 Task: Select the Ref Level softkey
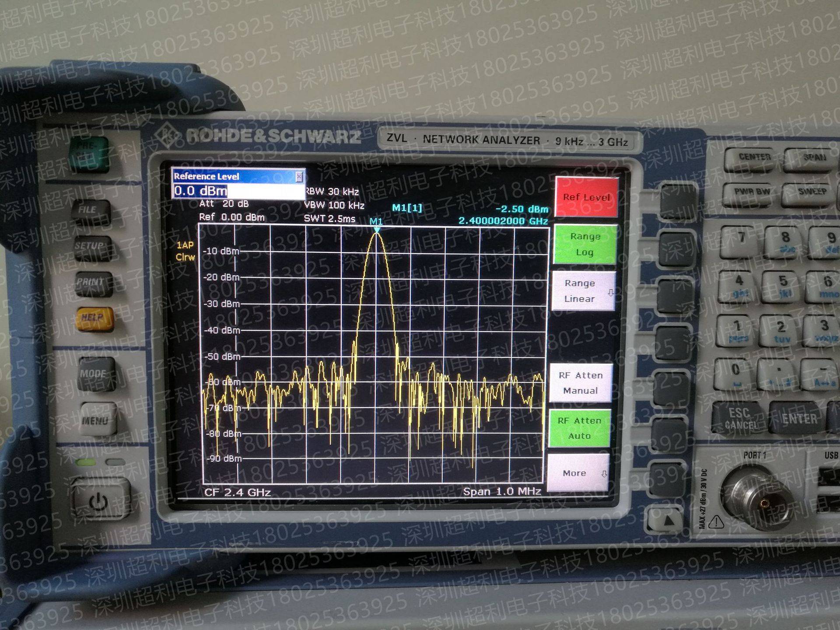coord(586,197)
